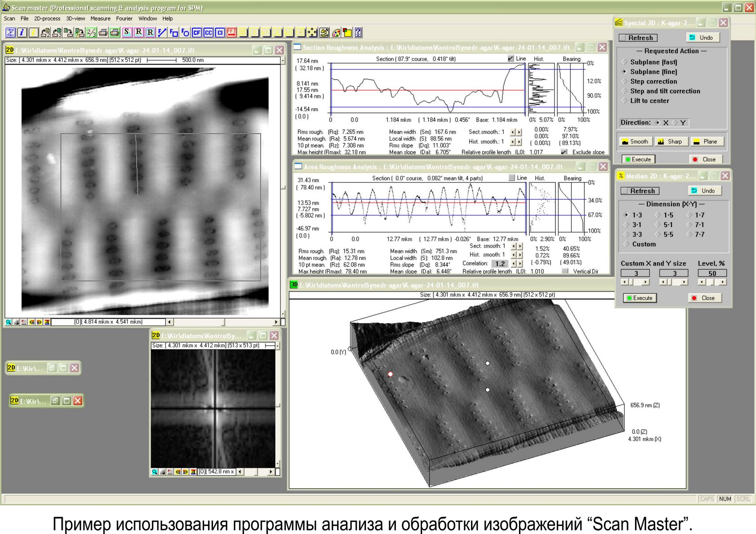Open the Fourier menu
756x534 pixels.
coord(124,19)
